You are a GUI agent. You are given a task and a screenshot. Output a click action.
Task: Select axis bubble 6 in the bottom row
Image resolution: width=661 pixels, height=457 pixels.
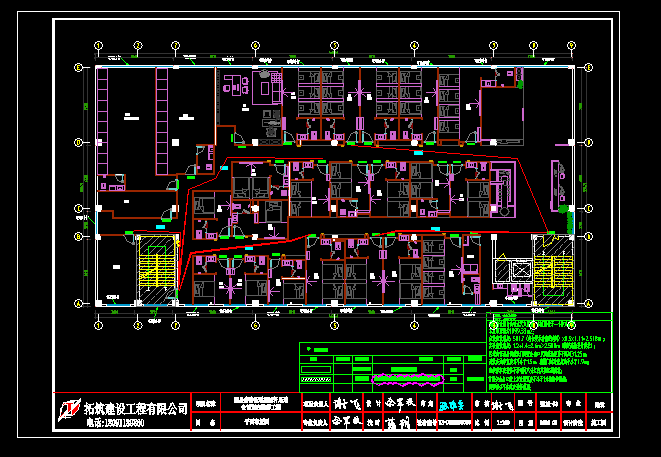click(x=255, y=325)
